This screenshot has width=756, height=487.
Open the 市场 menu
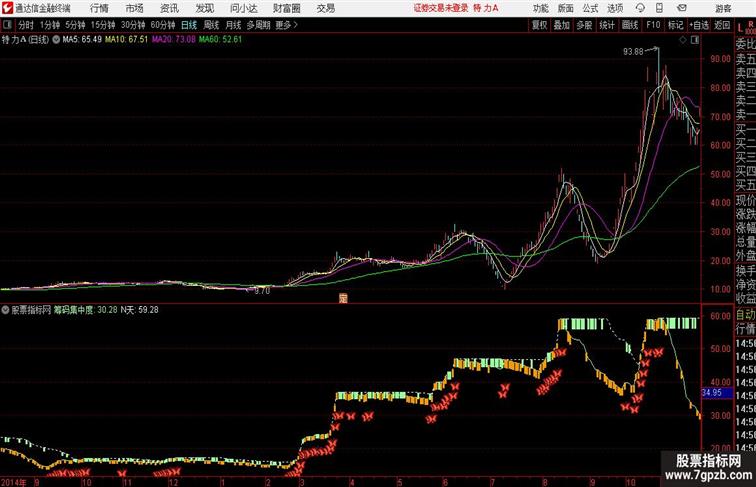135,8
